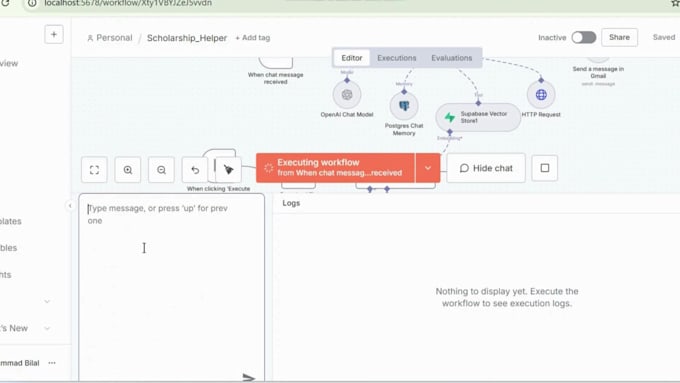Click the Executing workflow button
The height and width of the screenshot is (383, 680).
[x=335, y=168]
